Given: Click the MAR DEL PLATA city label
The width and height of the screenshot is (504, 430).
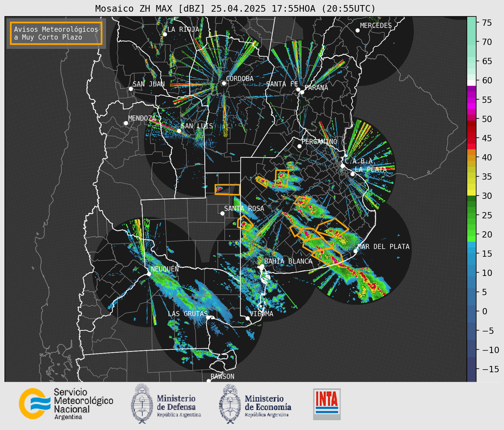Looking at the screenshot, I should pyautogui.click(x=383, y=247).
